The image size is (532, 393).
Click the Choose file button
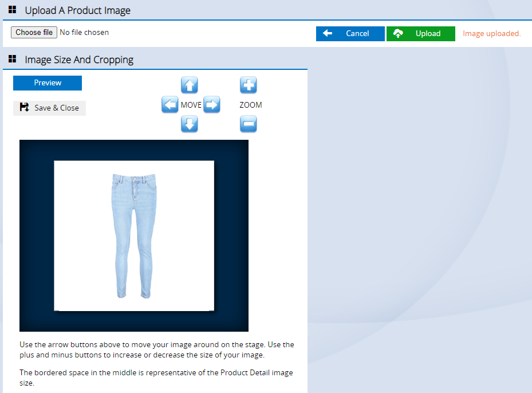pyautogui.click(x=34, y=33)
